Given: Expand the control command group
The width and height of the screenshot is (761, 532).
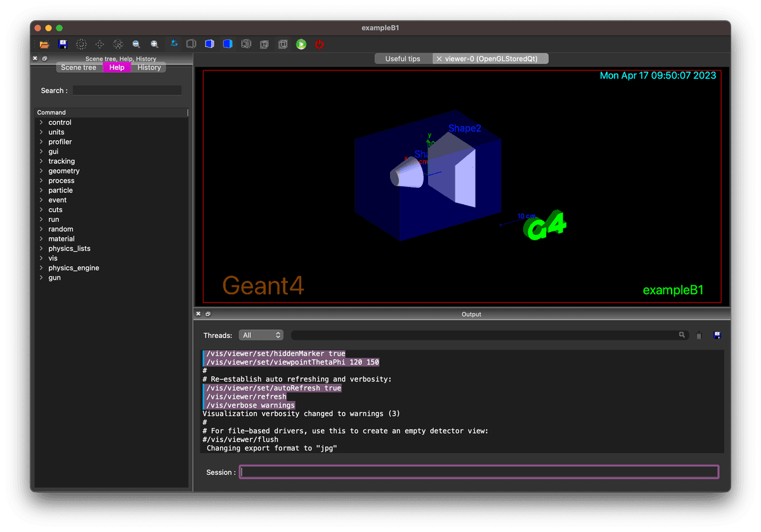Looking at the screenshot, I should click(x=41, y=122).
